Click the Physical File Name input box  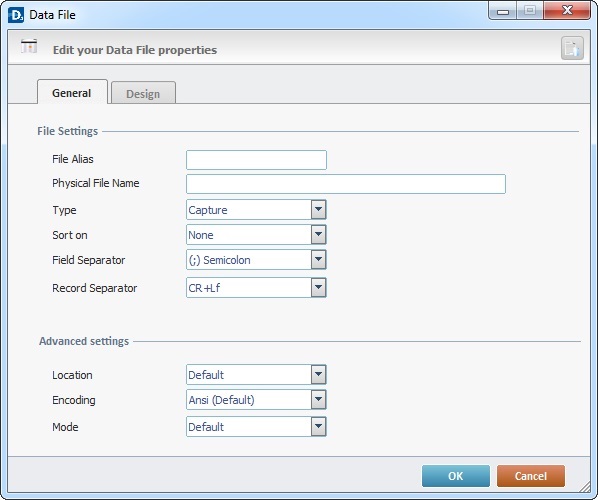point(346,184)
